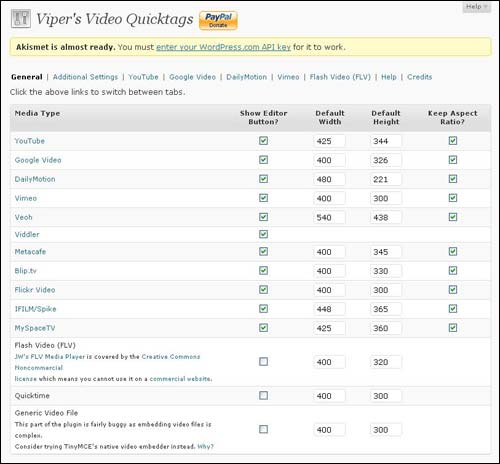Toggle YouTube show editor button checkbox
This screenshot has width=500, height=464.
coord(263,141)
